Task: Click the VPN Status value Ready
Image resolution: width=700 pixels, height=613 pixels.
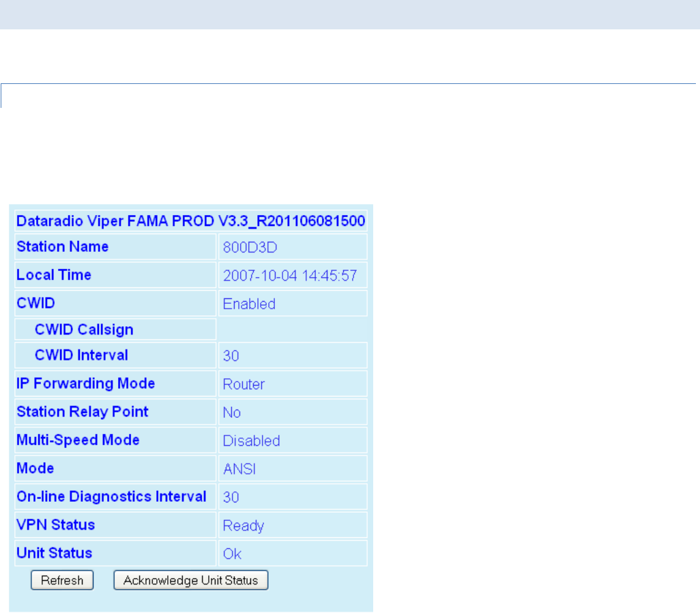Action: [244, 526]
